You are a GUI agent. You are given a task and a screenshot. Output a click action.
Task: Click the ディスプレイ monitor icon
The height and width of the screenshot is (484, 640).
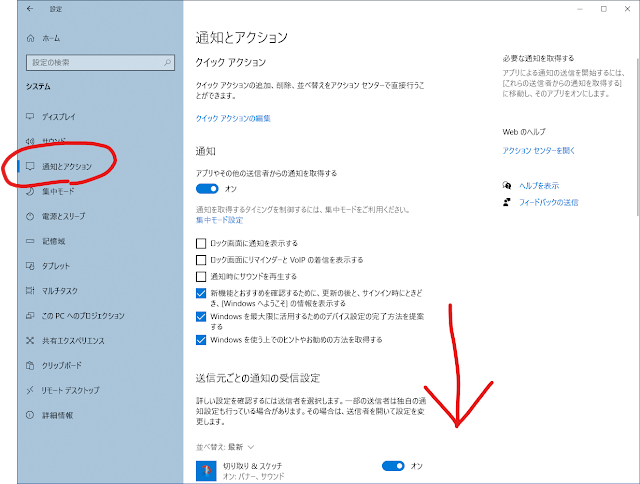[30, 116]
